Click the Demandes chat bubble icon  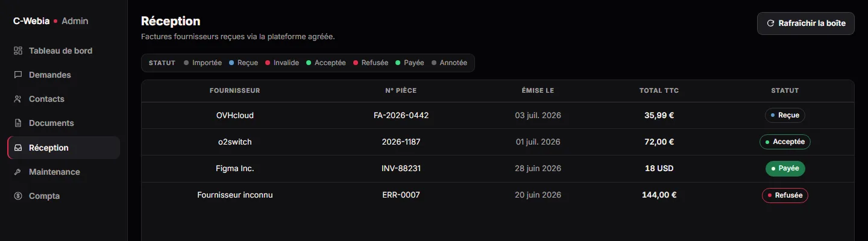(18, 75)
